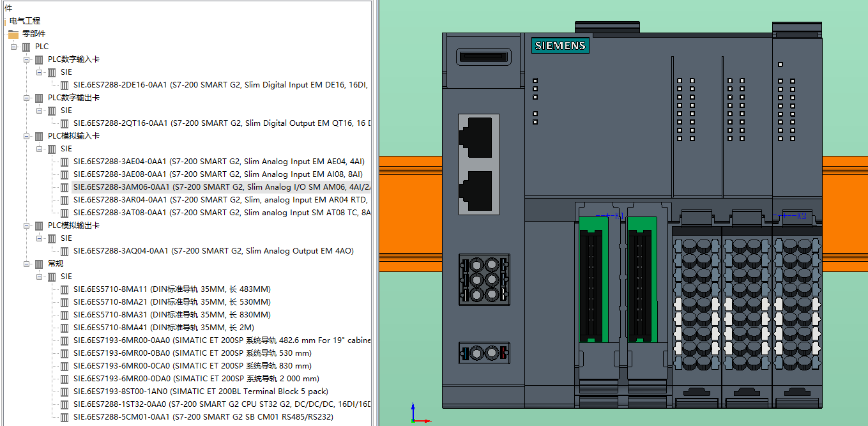Select DIN rail 6ES5710-8MA21 长 530MM
868x426 pixels.
coord(172,302)
